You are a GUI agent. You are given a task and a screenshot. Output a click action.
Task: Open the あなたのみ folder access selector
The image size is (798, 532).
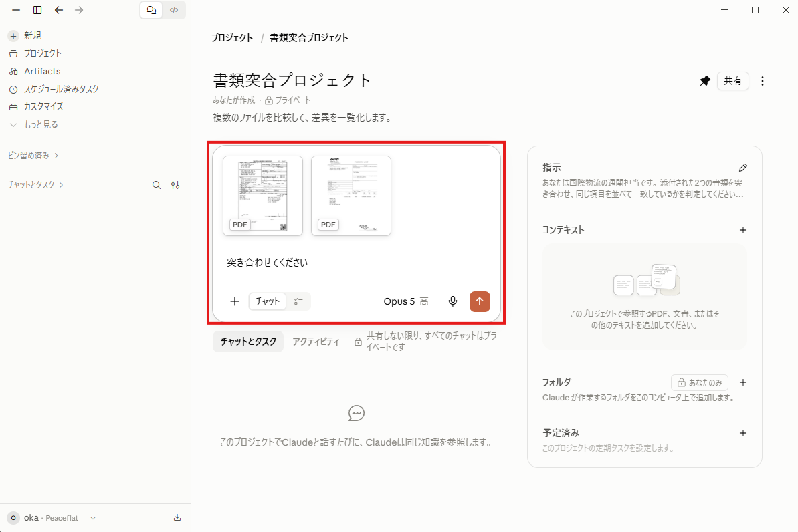tap(700, 382)
